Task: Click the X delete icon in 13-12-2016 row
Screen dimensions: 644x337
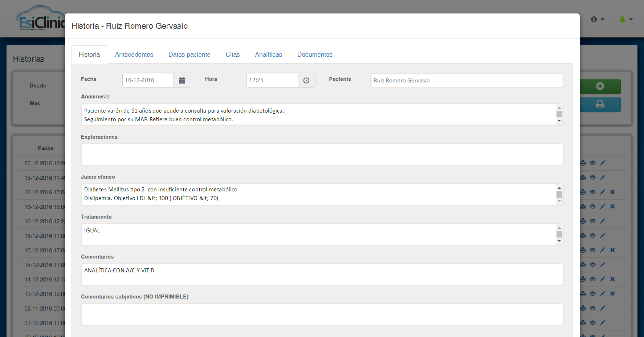Action: click(612, 294)
